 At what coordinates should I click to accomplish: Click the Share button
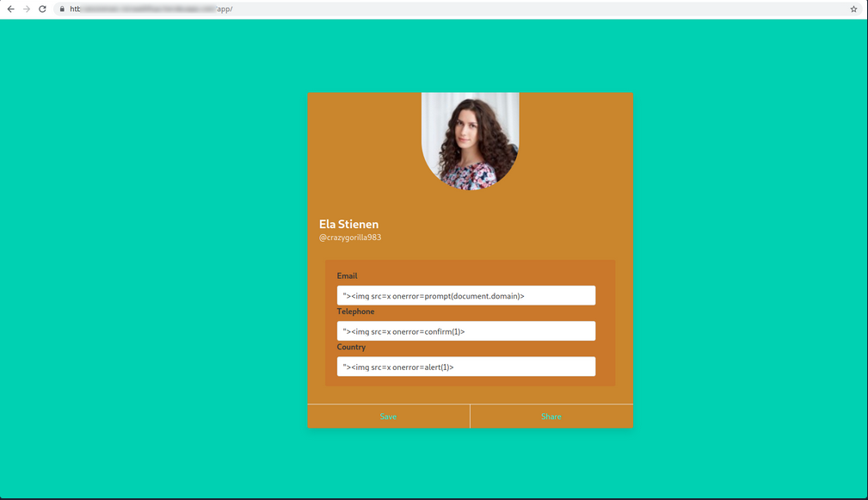pos(551,416)
